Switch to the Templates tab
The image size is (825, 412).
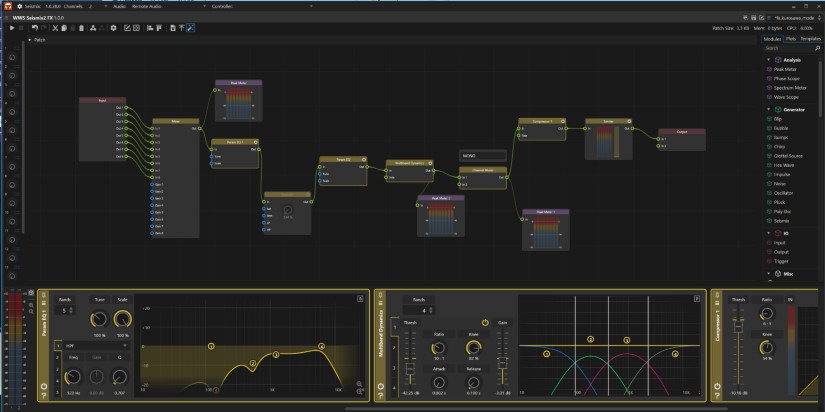tap(810, 38)
